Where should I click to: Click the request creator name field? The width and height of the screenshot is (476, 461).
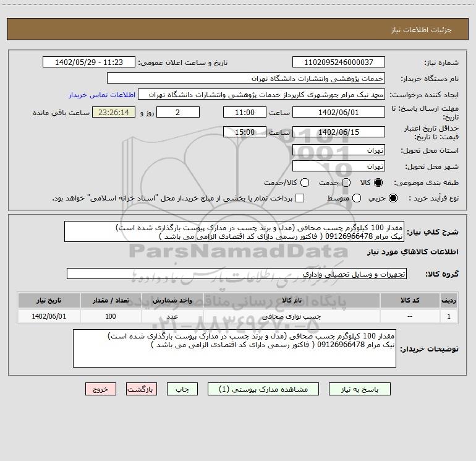(261, 95)
